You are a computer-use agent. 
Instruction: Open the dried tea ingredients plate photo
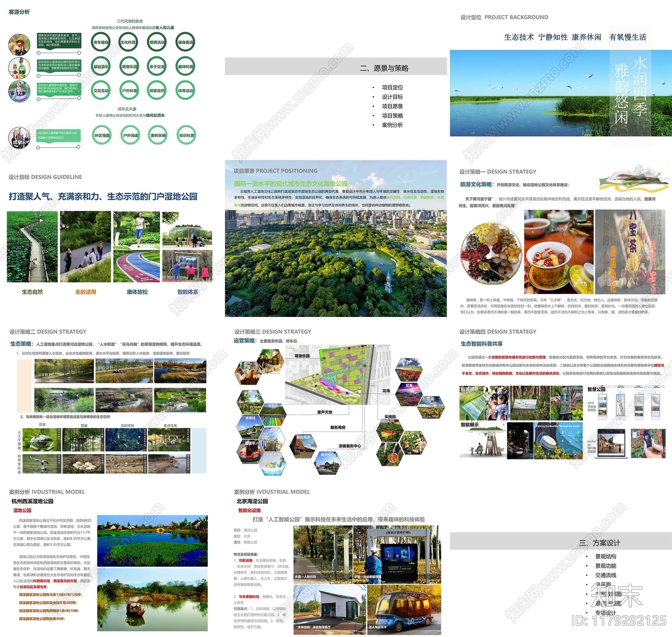click(491, 254)
